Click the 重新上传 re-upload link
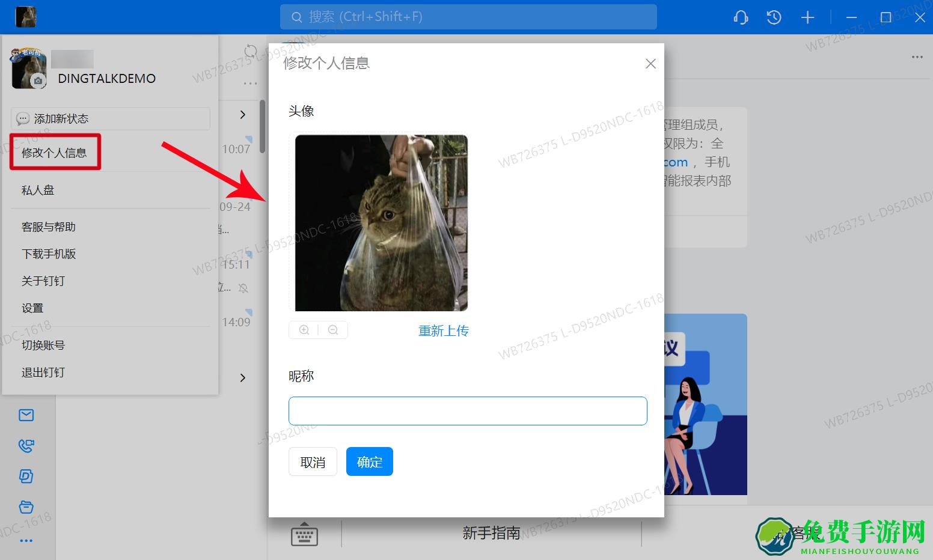The image size is (933, 560). pos(443,330)
